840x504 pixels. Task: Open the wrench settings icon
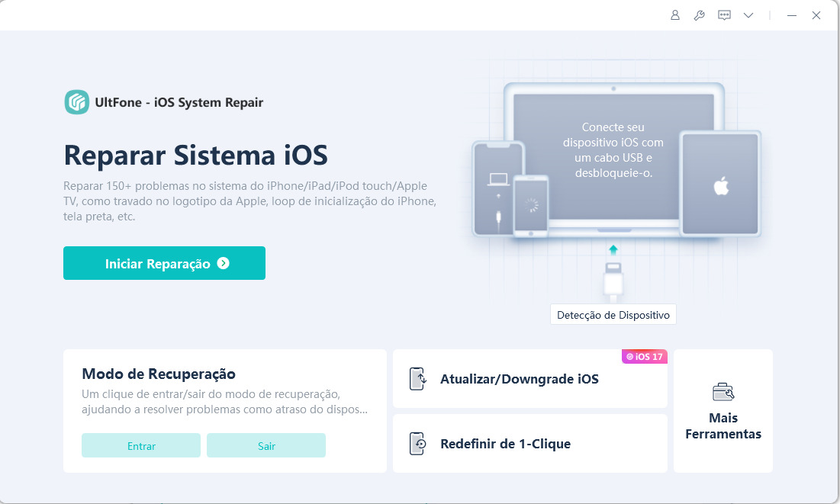tap(699, 15)
